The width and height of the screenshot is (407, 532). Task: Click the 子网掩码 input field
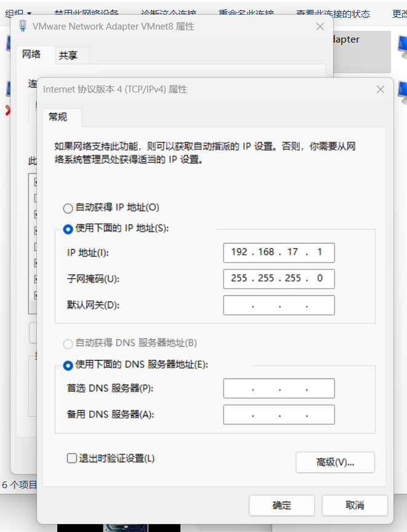click(x=279, y=279)
